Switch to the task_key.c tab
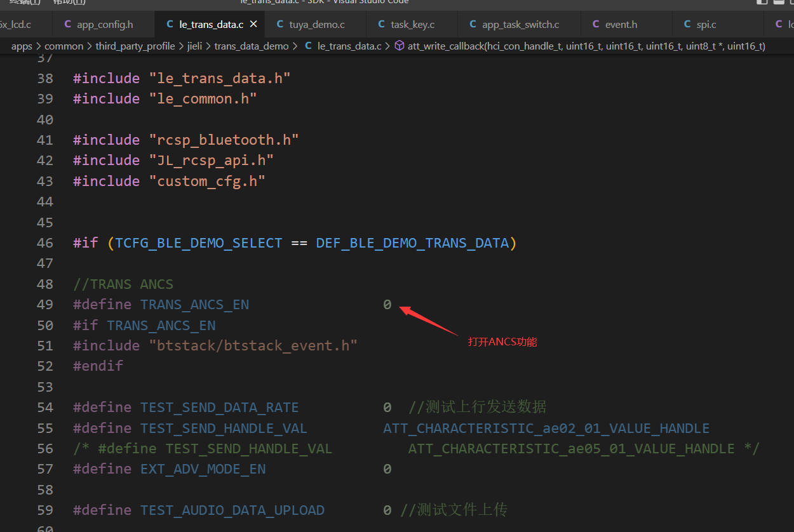 point(413,24)
